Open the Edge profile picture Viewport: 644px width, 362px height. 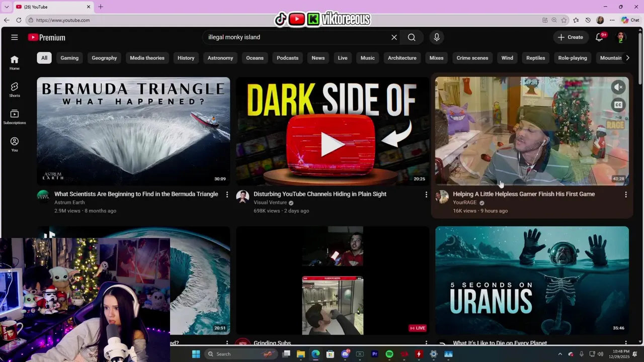point(600,20)
